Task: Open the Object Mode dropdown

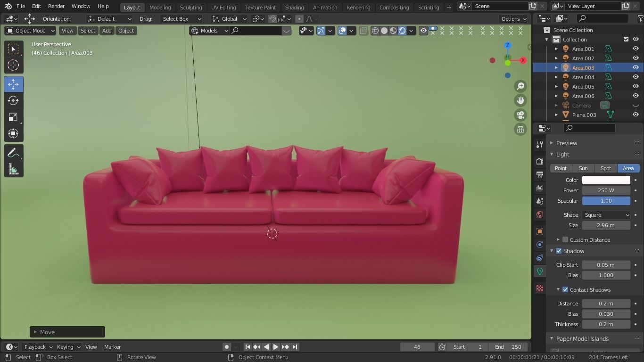Action: [30, 31]
